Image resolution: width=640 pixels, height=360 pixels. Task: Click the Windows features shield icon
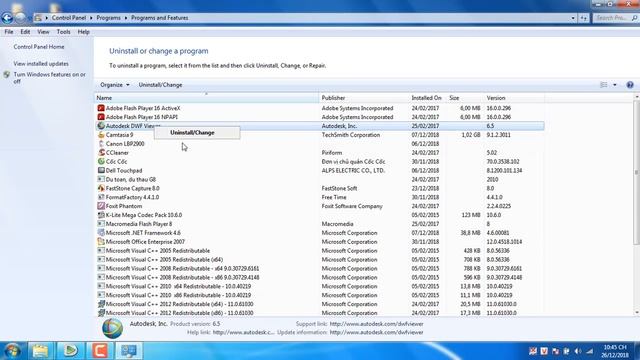tap(7, 75)
